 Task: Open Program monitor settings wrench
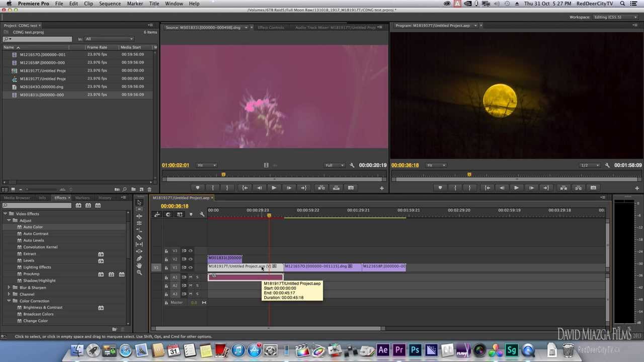tap(607, 165)
